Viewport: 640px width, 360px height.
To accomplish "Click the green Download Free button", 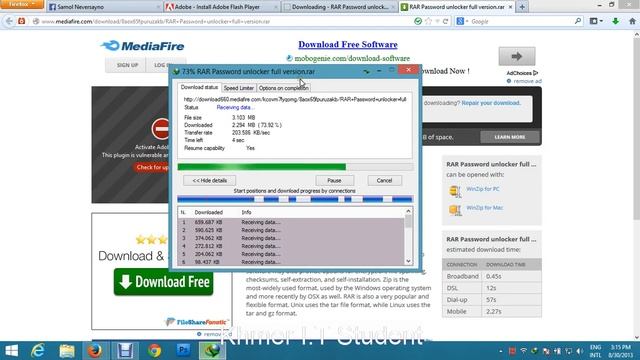I will 163,282.
